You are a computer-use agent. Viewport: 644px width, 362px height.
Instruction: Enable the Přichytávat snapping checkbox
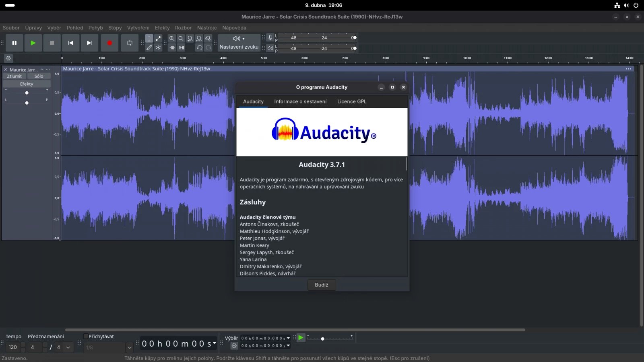point(86,336)
